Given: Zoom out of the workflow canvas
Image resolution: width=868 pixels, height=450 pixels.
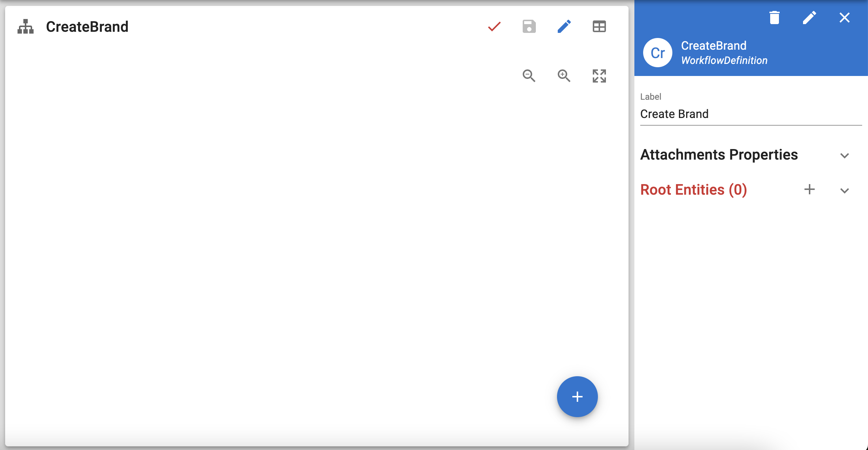Looking at the screenshot, I should point(529,76).
